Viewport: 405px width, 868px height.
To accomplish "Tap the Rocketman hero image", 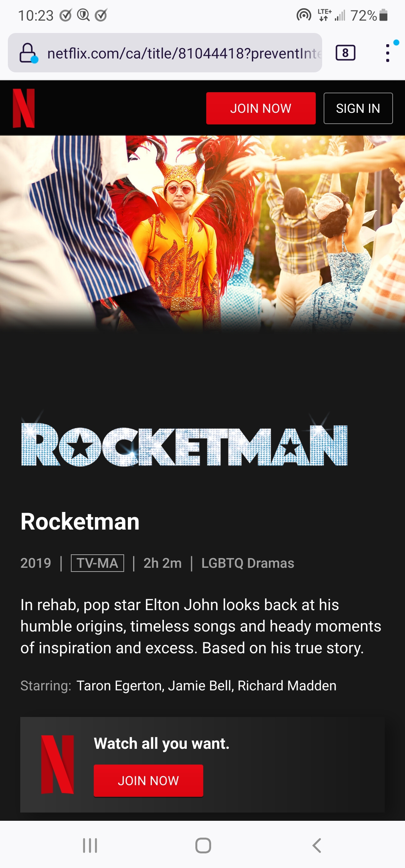I will click(x=202, y=232).
